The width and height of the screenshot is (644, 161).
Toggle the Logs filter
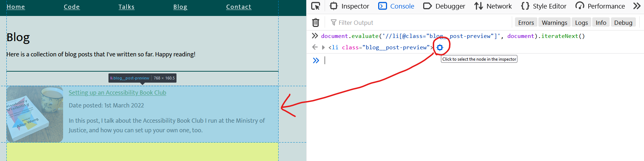click(581, 23)
